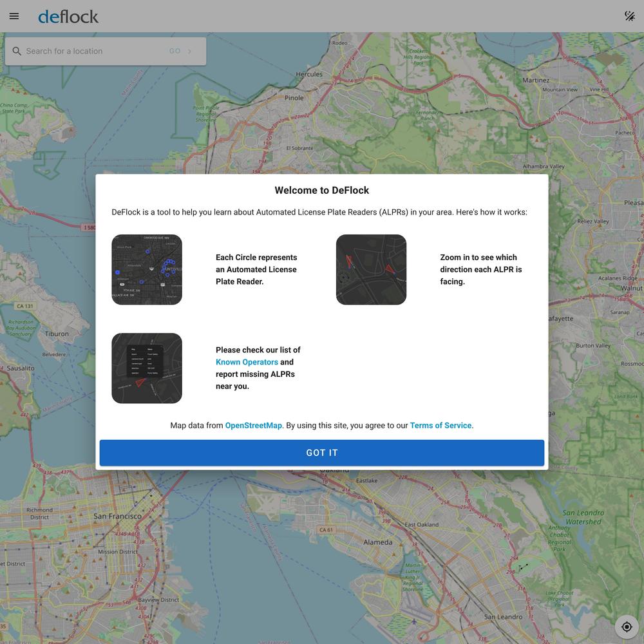This screenshot has height=644, width=644.
Task: Click the 'CA 131' highway shield
Action: [x=26, y=306]
